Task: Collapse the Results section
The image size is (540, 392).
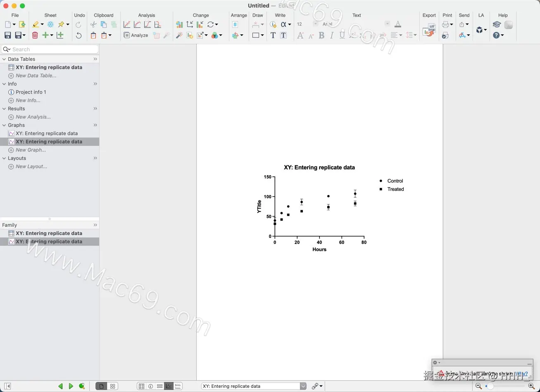Action: pos(4,109)
